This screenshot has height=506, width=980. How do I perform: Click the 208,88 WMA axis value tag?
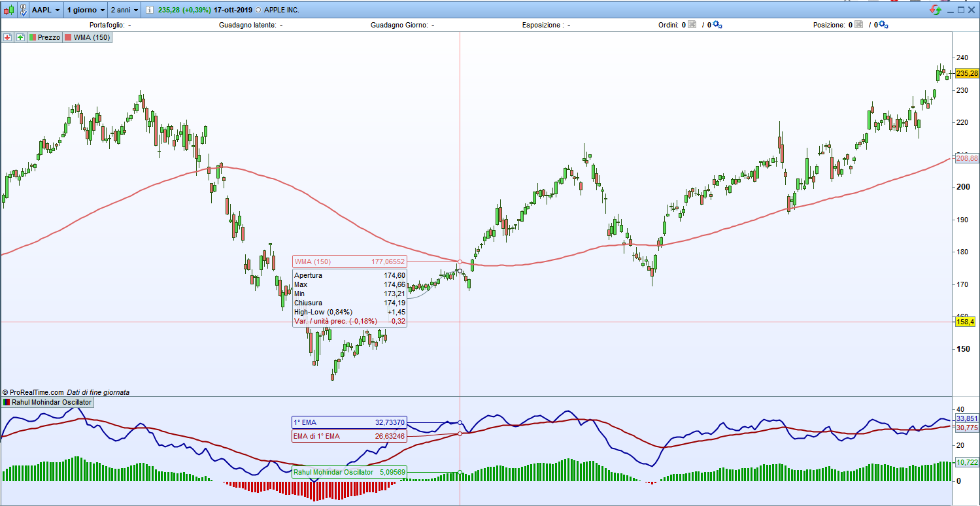967,158
